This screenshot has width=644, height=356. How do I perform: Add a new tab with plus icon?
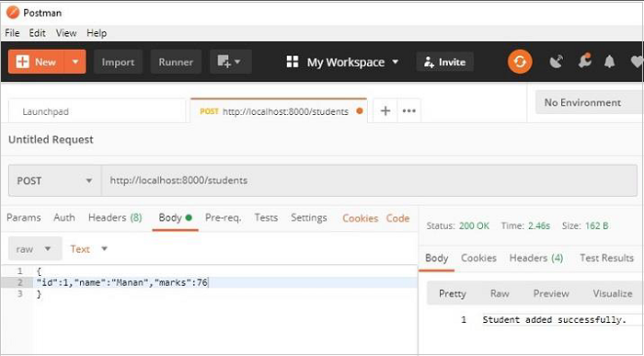click(385, 111)
